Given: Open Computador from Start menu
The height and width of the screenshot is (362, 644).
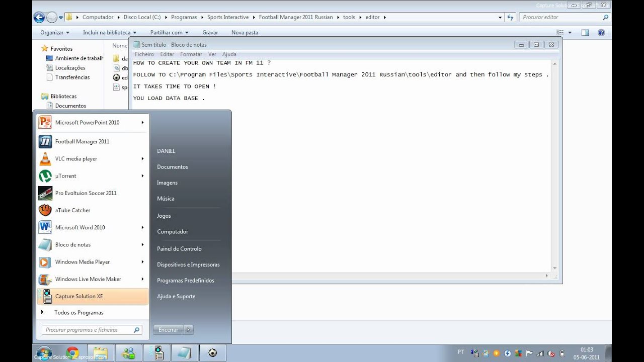Looking at the screenshot, I should pos(173,232).
